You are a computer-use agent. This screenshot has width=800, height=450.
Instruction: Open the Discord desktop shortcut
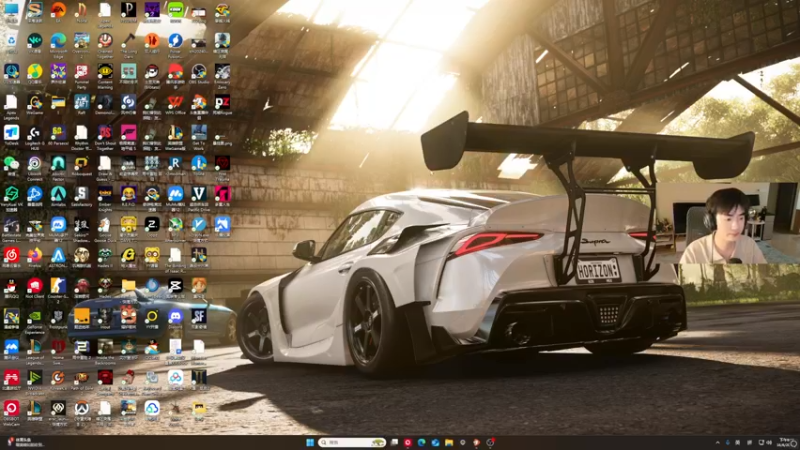click(176, 317)
